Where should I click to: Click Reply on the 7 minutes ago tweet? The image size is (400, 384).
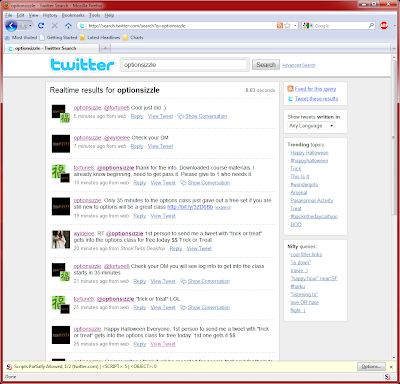(137, 146)
